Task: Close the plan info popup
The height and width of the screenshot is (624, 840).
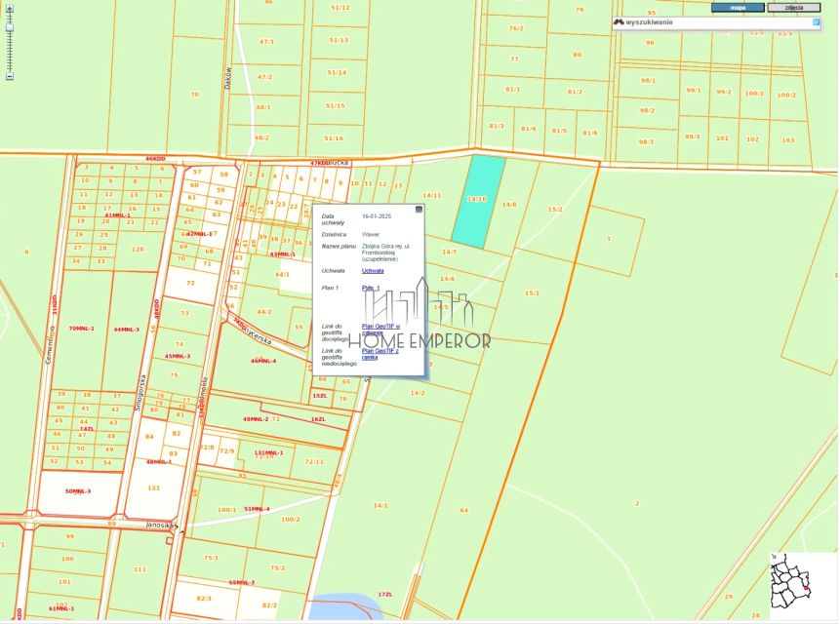Action: 420,209
